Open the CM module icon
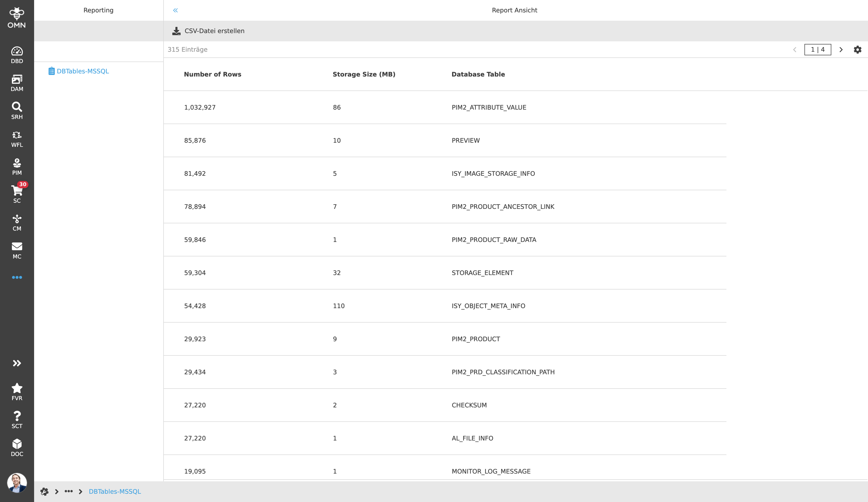Screen dimensions: 868x502 [17, 222]
